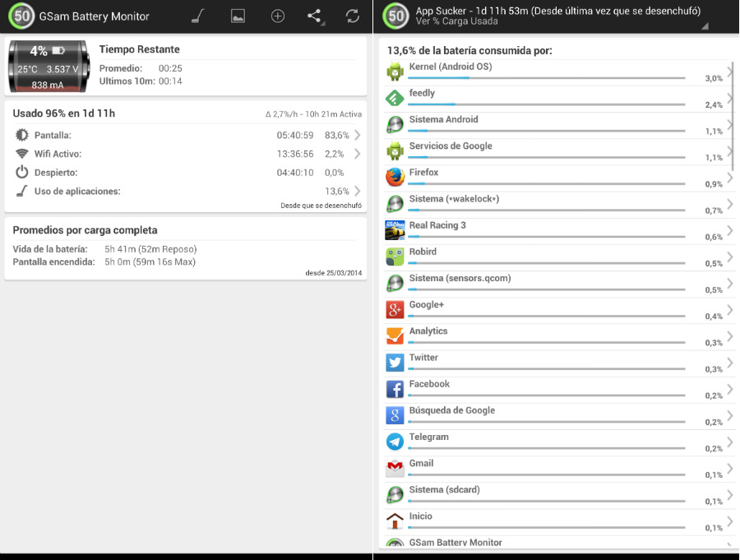Image resolution: width=740 pixels, height=560 pixels.
Task: Tap the Pantalla brightness icon
Action: [21, 135]
